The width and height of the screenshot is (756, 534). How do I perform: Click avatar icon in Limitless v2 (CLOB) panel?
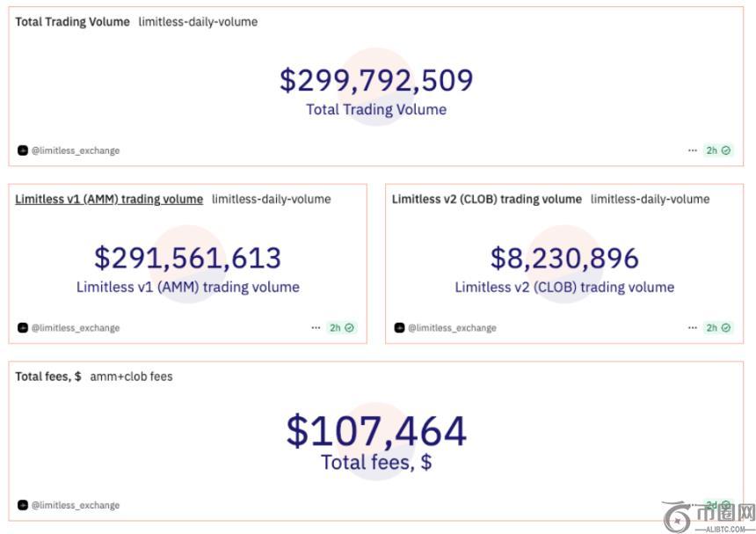[x=400, y=328]
